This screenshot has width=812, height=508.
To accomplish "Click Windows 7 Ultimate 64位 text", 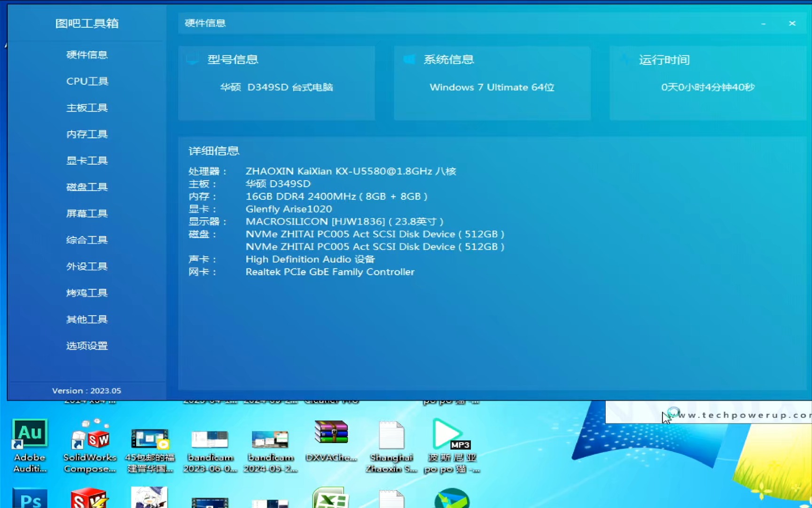I will [492, 87].
